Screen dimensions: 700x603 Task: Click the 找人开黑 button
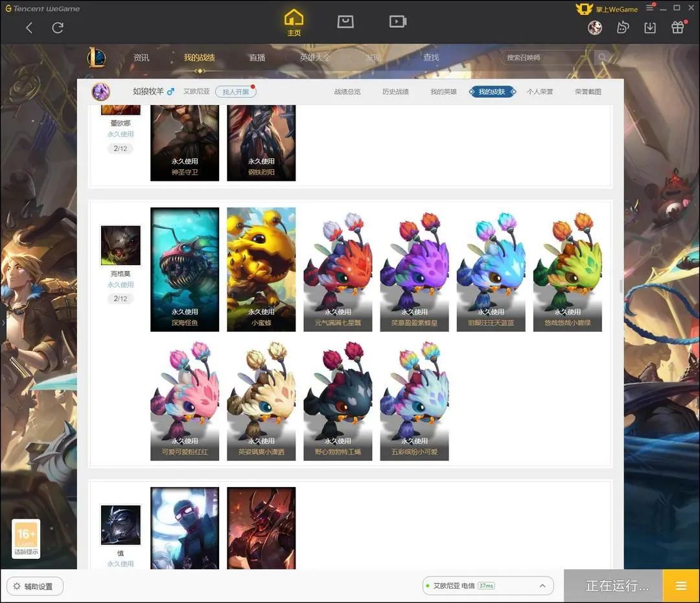[236, 91]
